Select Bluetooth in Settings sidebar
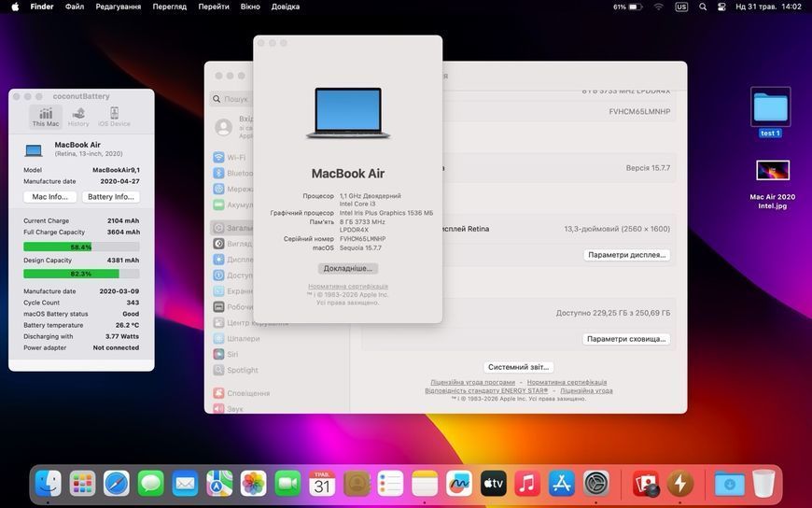 pyautogui.click(x=232, y=173)
